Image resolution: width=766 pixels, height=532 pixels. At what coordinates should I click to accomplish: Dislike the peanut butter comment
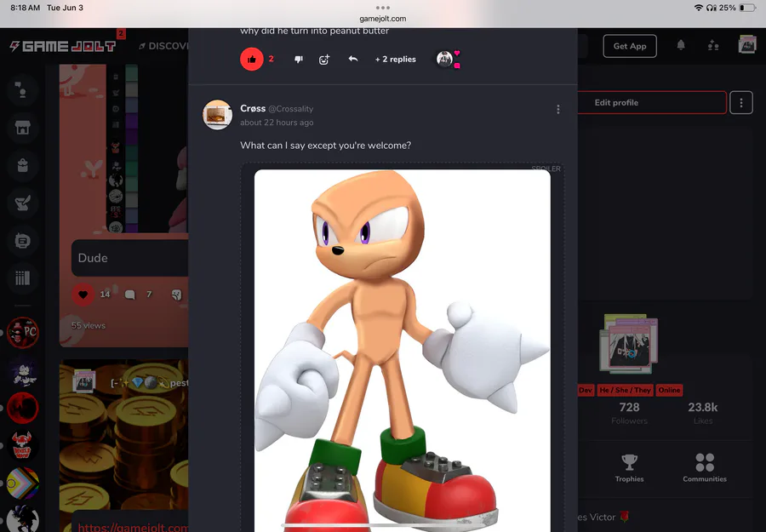point(299,59)
